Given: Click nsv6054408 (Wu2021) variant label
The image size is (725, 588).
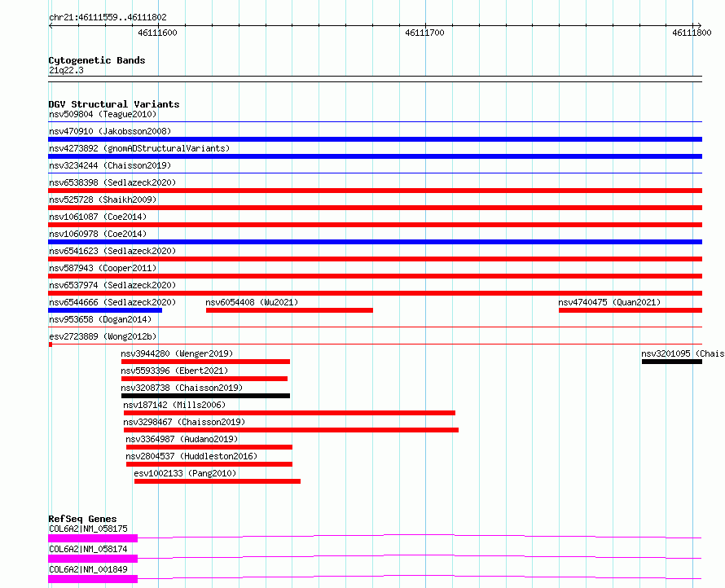Looking at the screenshot, I should pyautogui.click(x=252, y=302).
